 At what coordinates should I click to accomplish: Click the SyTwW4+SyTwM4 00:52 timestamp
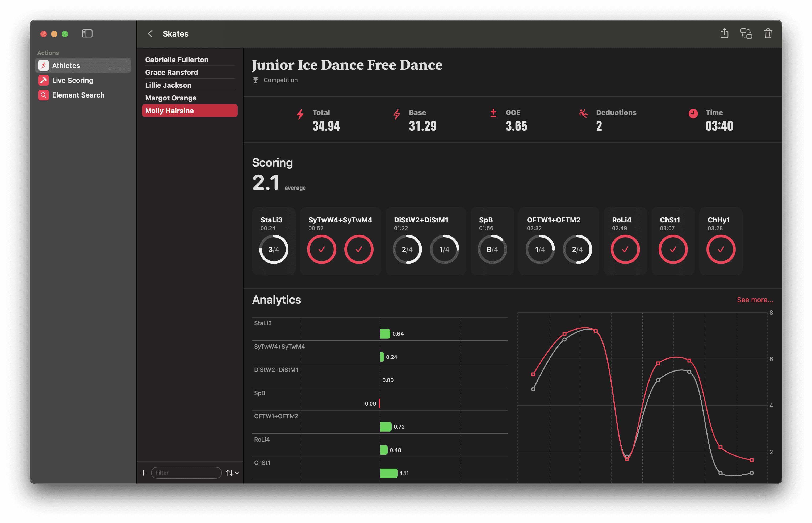point(316,228)
